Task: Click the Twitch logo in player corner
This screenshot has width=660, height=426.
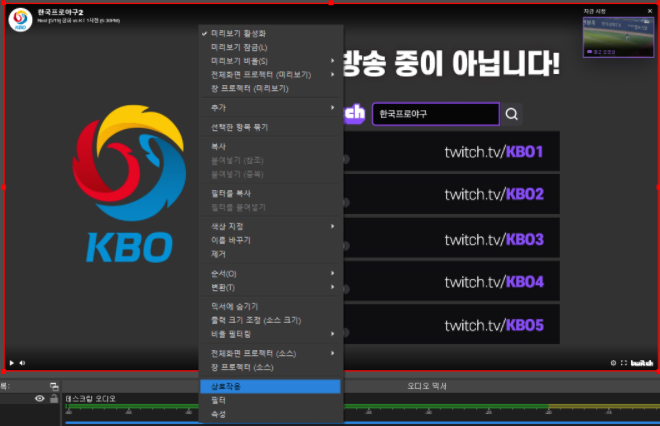Action: [642, 363]
